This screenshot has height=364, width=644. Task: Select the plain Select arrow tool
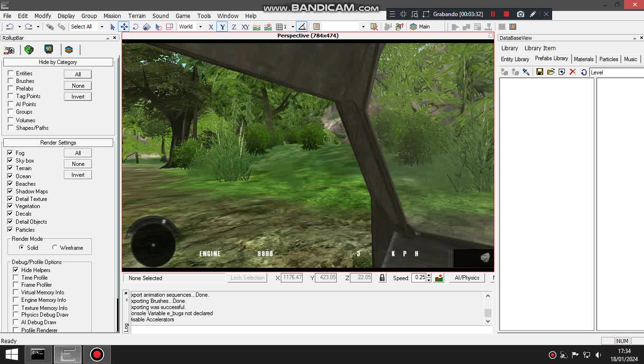[x=113, y=27]
